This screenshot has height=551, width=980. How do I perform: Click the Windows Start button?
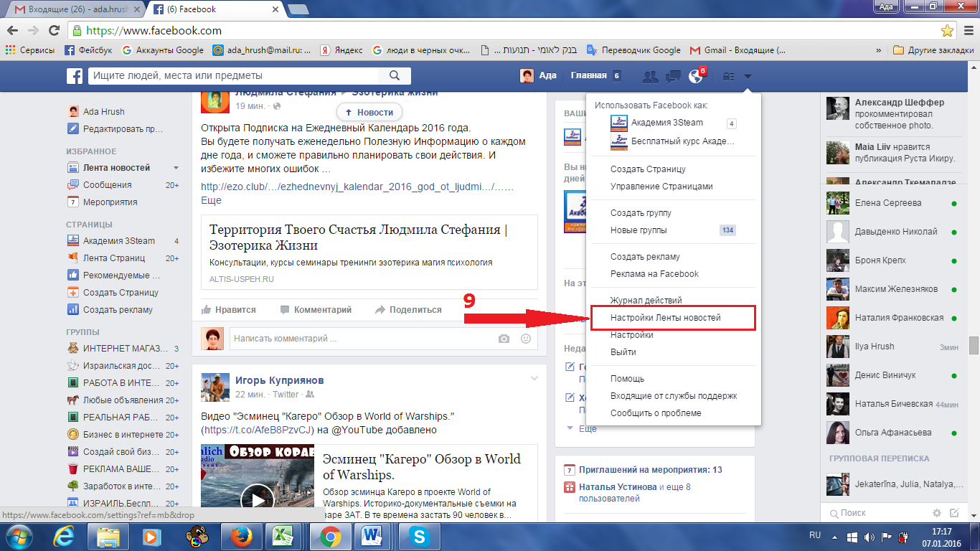click(x=19, y=536)
